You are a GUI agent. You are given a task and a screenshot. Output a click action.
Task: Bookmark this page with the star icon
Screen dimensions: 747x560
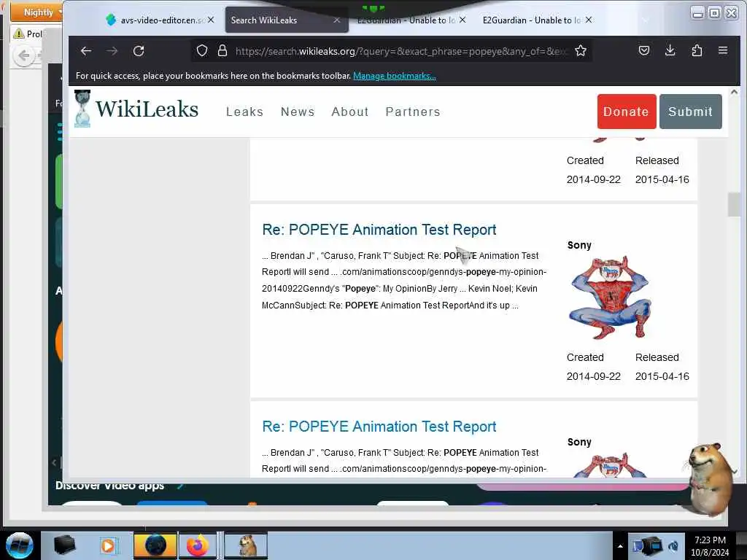click(580, 50)
